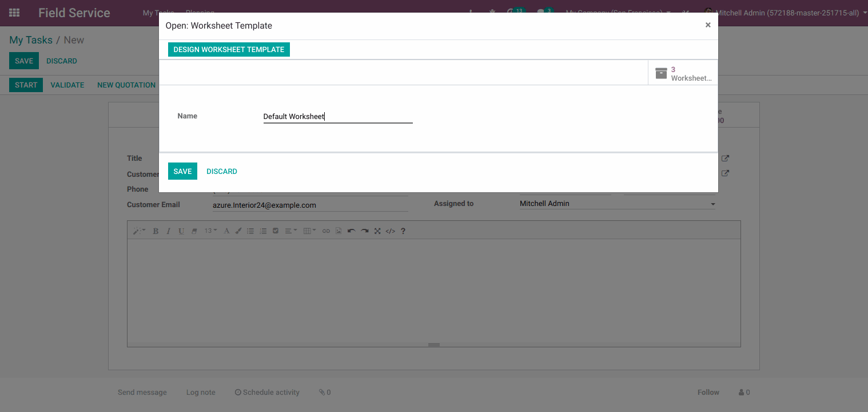Discard the worksheet template changes

222,171
